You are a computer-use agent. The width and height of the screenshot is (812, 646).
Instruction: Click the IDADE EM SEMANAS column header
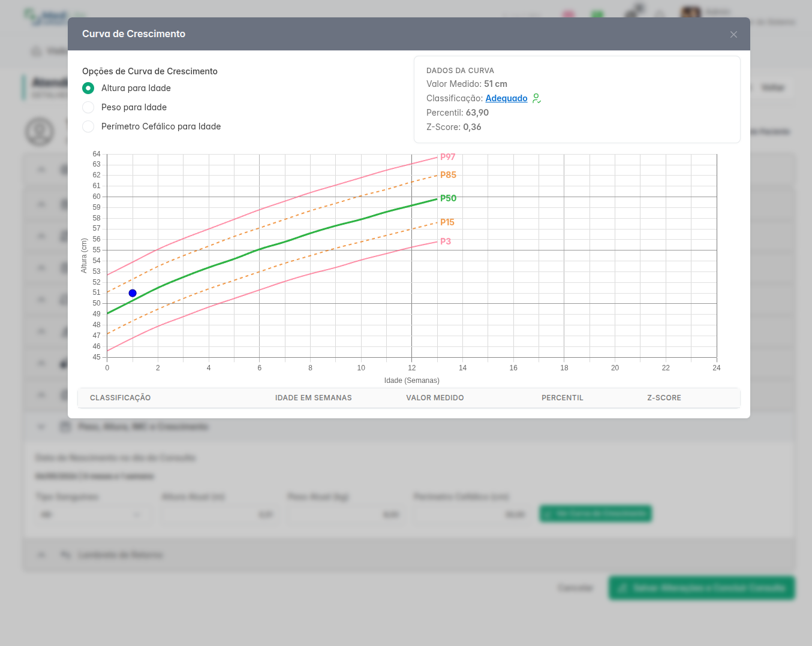point(313,398)
